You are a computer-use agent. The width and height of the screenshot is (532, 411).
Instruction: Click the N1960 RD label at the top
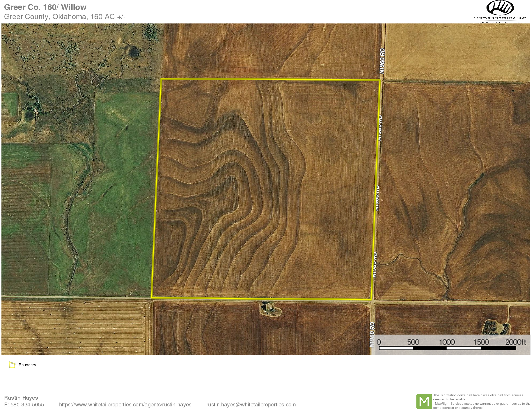[383, 61]
